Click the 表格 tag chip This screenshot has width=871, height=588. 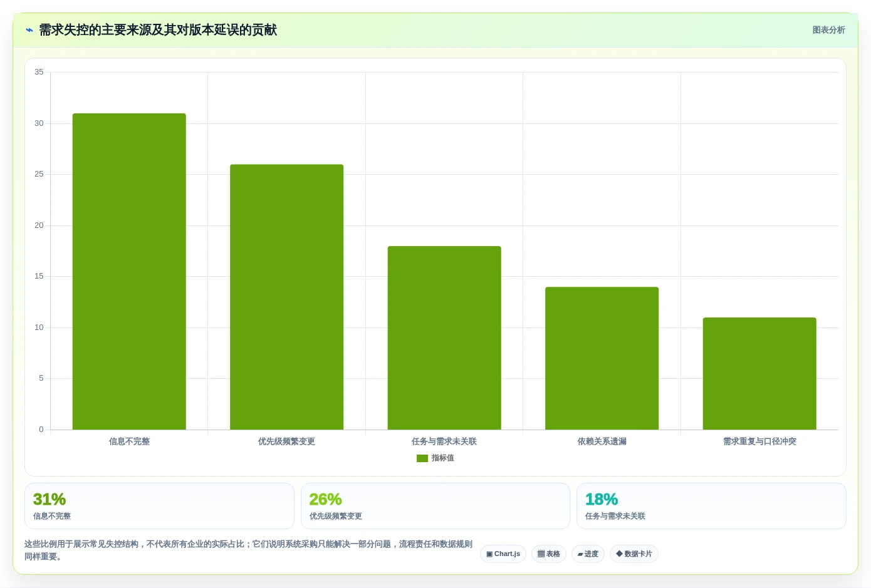(x=549, y=554)
